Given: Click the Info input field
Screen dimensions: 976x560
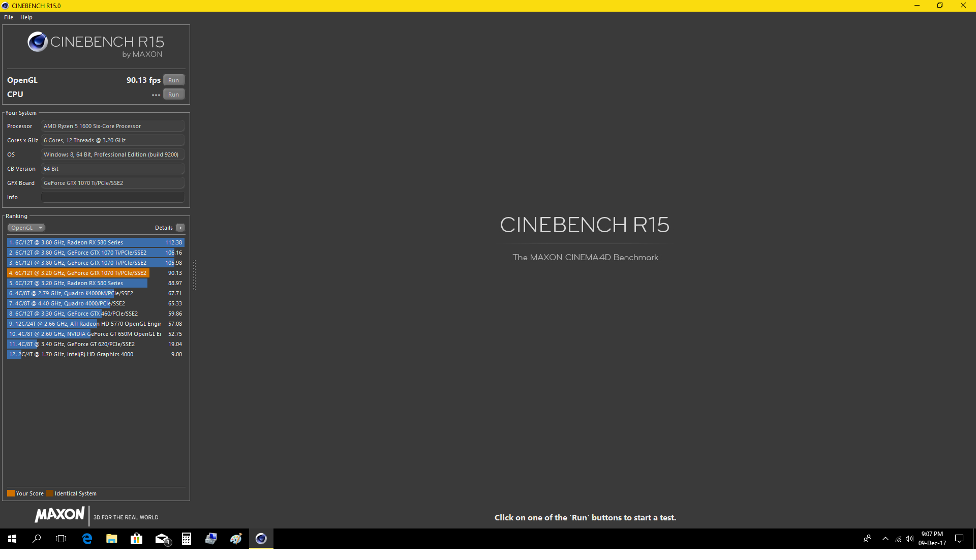Looking at the screenshot, I should [x=112, y=197].
